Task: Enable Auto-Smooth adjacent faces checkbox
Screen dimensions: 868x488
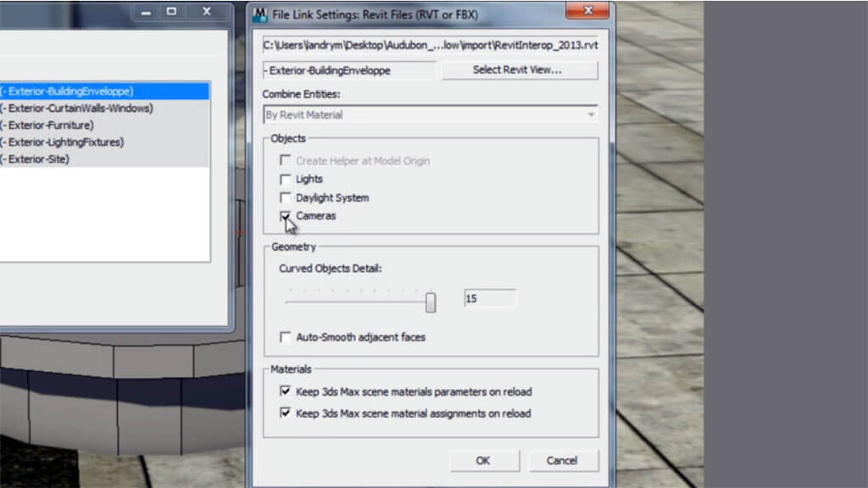Action: pos(285,337)
